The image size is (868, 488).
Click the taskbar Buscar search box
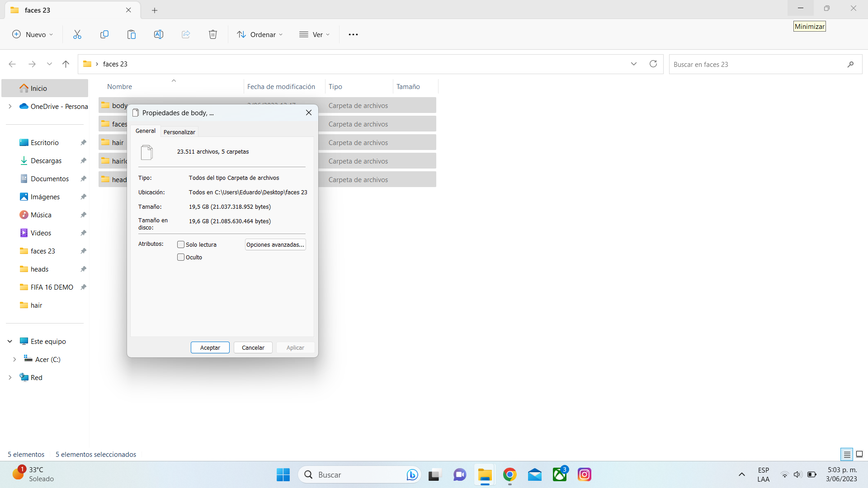coord(359,474)
